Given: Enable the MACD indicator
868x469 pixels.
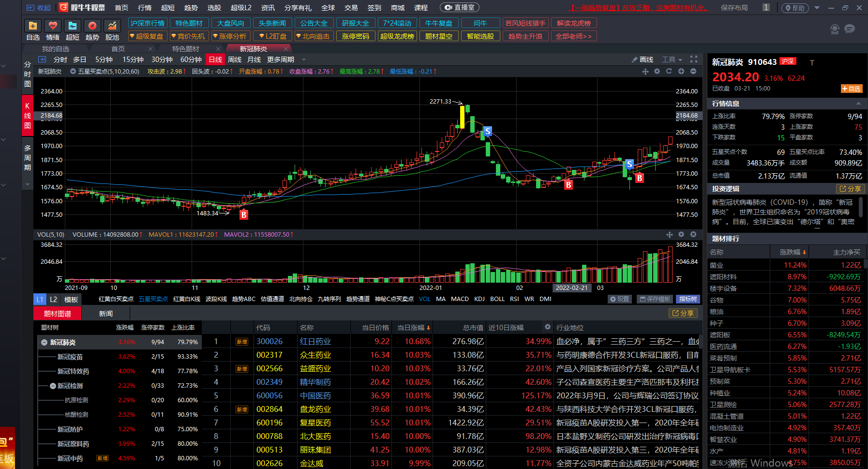Looking at the screenshot, I should (460, 299).
